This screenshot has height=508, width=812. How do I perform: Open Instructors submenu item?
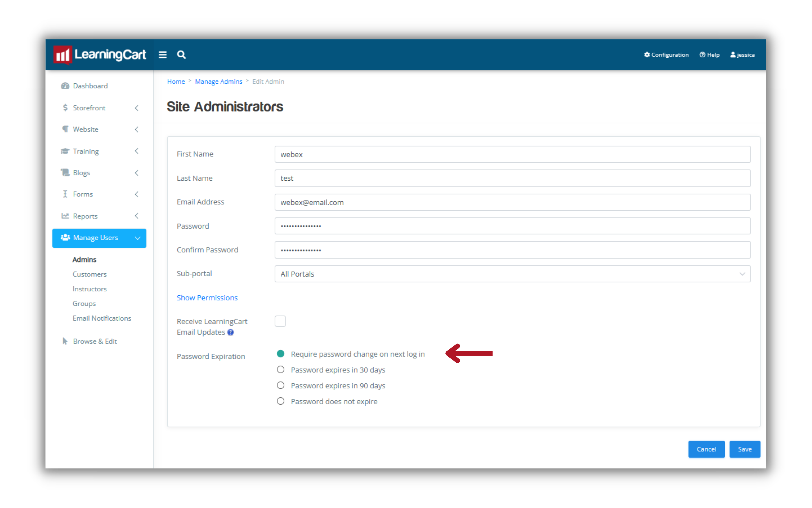[90, 289]
